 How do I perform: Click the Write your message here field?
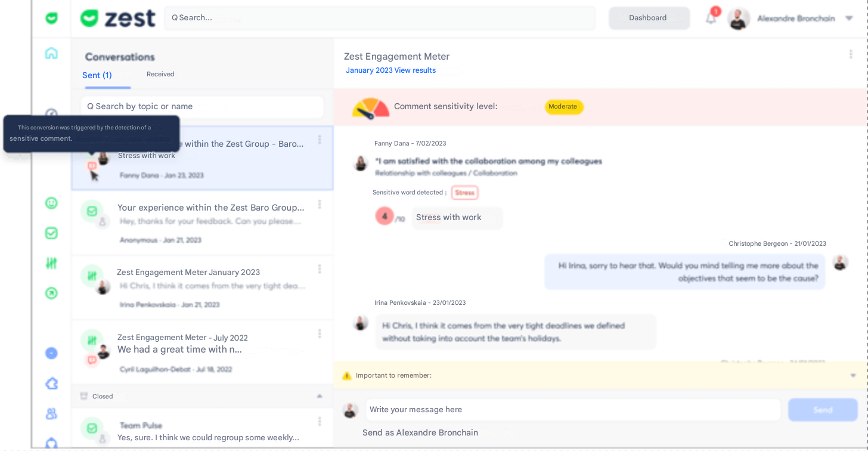(572, 410)
